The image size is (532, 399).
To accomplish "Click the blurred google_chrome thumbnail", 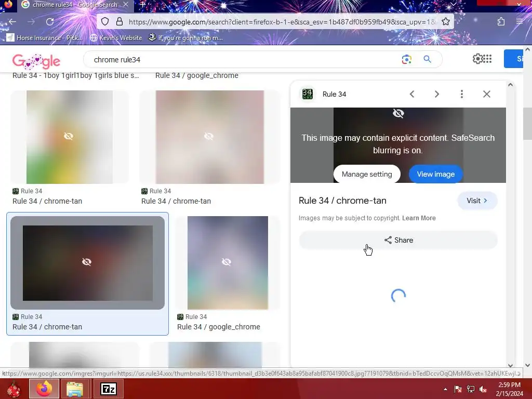I will click(x=228, y=262).
